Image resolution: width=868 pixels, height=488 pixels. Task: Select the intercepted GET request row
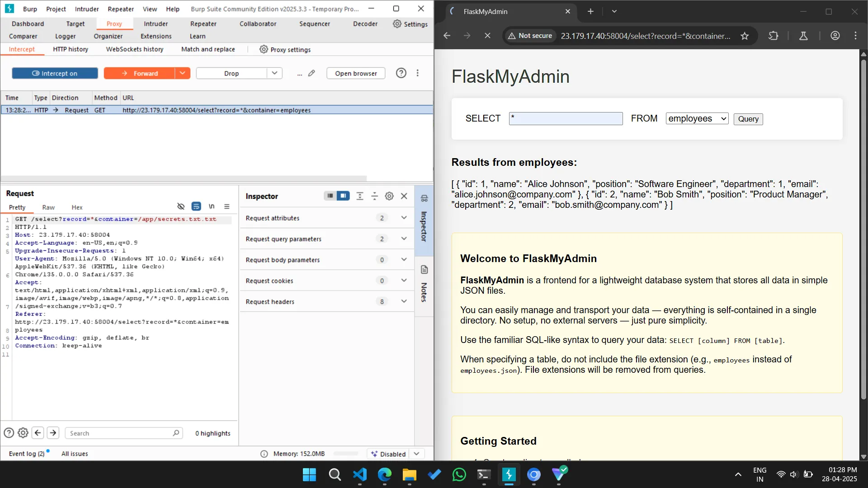217,110
